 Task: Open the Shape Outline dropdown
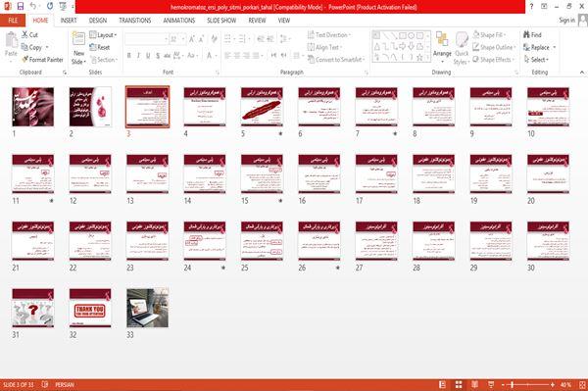pos(494,47)
